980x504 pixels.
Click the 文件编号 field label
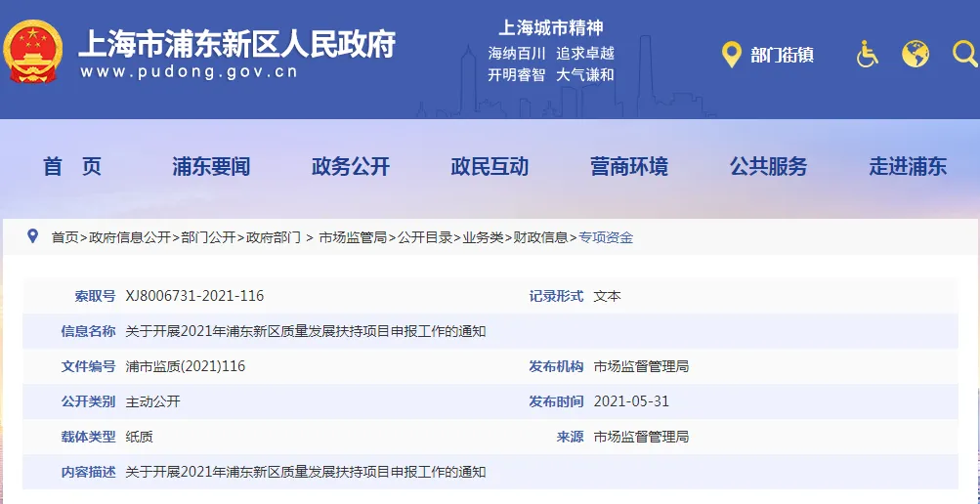(x=88, y=366)
